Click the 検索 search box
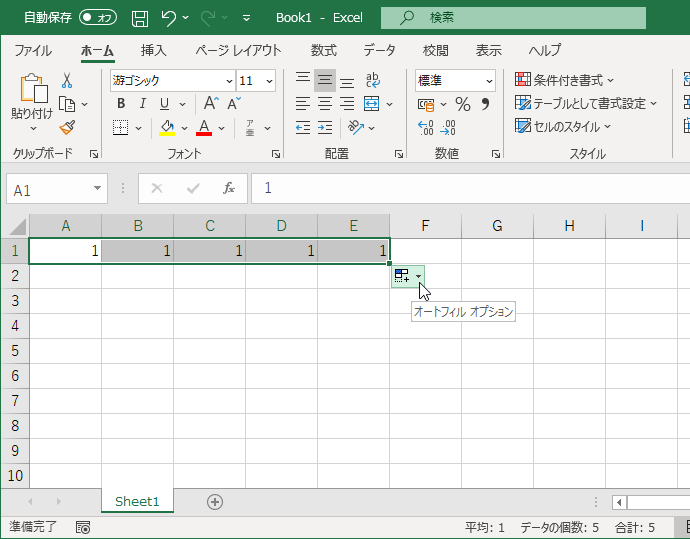690x539 pixels. click(x=513, y=18)
